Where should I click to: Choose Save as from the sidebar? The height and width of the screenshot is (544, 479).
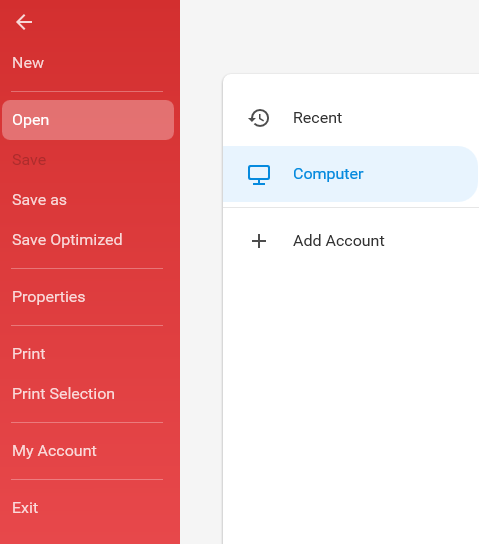40,200
